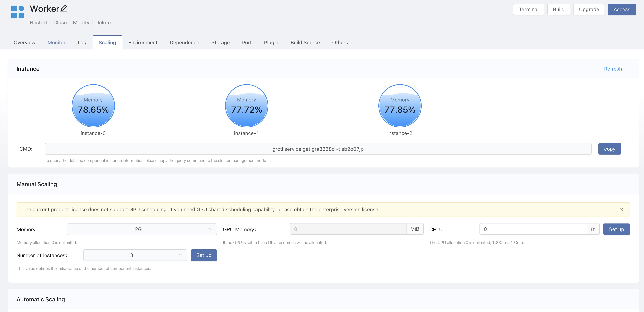
Task: Expand the Memory 2G dropdown
Action: click(x=141, y=229)
